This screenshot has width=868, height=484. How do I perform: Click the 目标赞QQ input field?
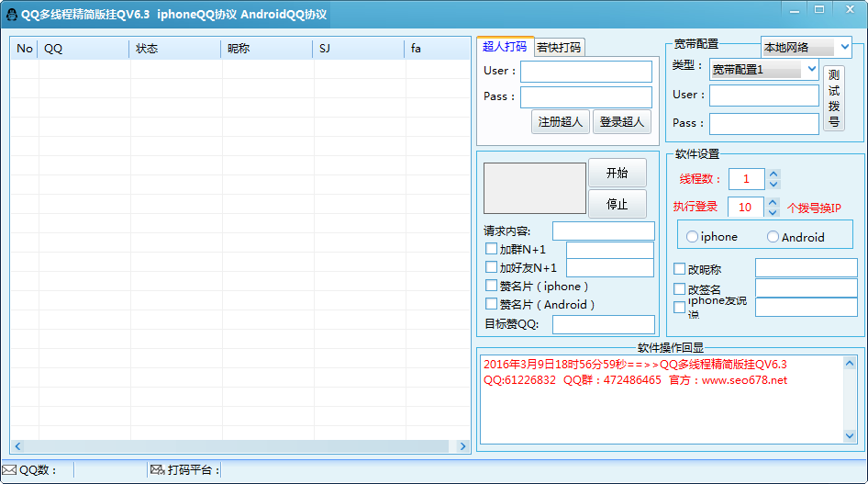tap(604, 324)
